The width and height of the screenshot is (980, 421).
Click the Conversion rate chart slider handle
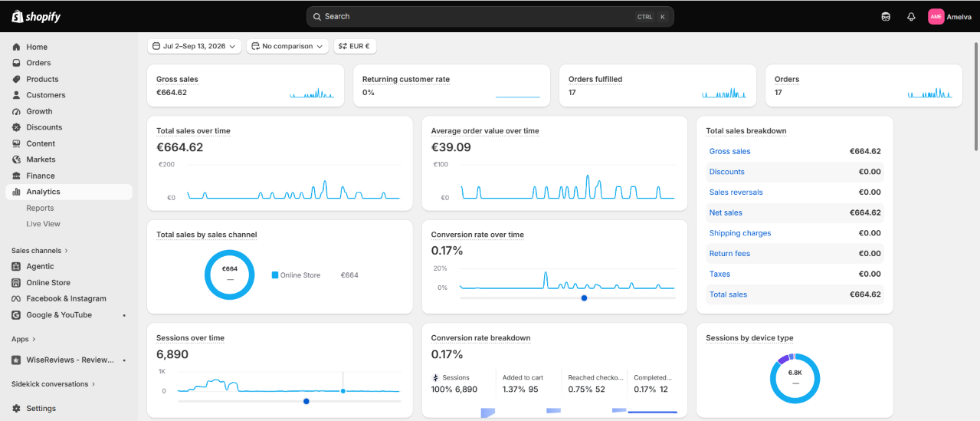click(x=584, y=298)
